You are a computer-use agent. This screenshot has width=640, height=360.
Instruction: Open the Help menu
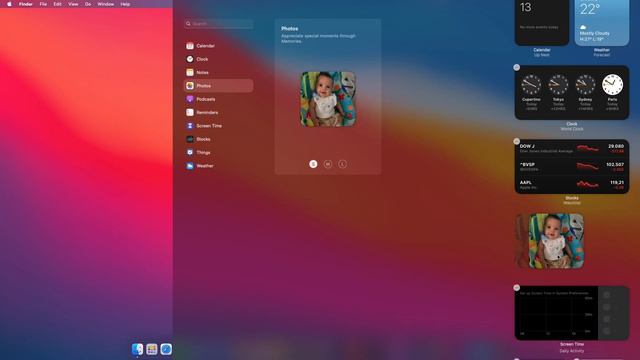[x=125, y=4]
